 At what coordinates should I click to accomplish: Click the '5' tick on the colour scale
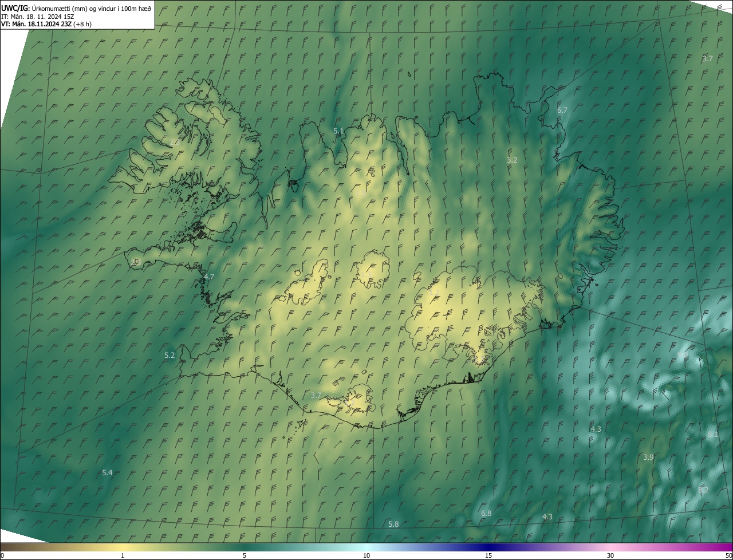pyautogui.click(x=245, y=555)
